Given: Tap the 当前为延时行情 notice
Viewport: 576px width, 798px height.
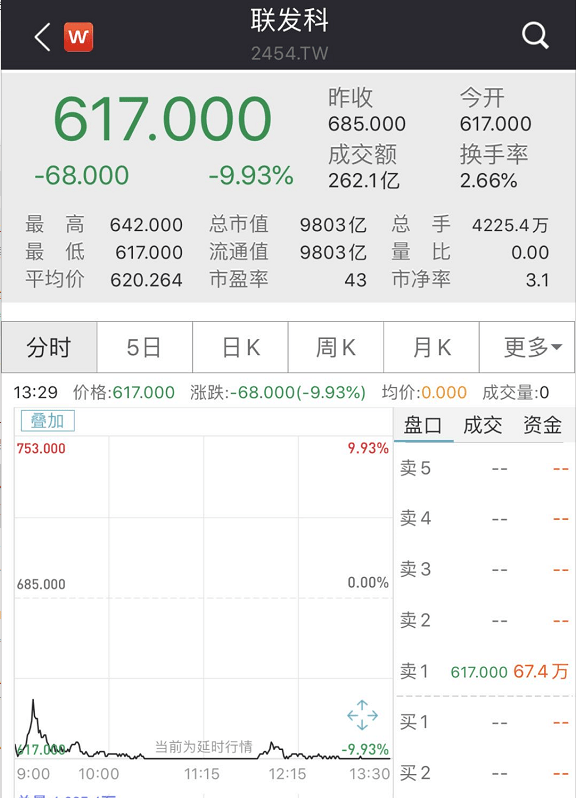Looking at the screenshot, I should click(x=204, y=747).
